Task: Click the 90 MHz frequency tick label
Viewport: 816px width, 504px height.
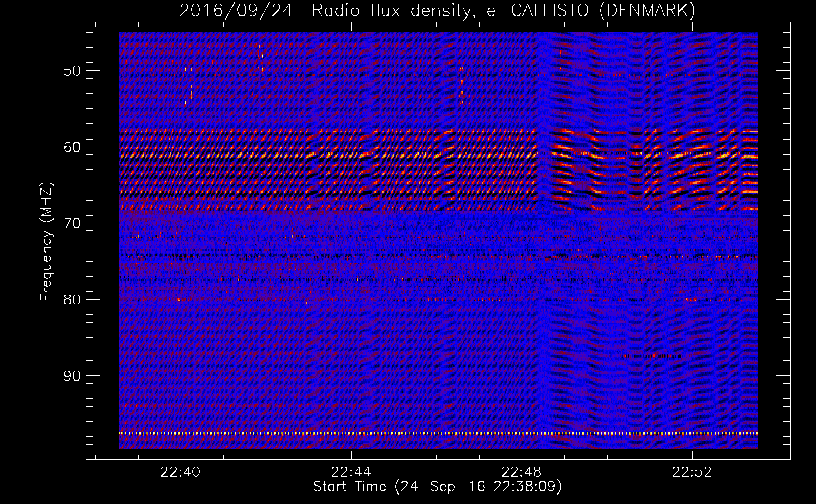Action: point(72,376)
